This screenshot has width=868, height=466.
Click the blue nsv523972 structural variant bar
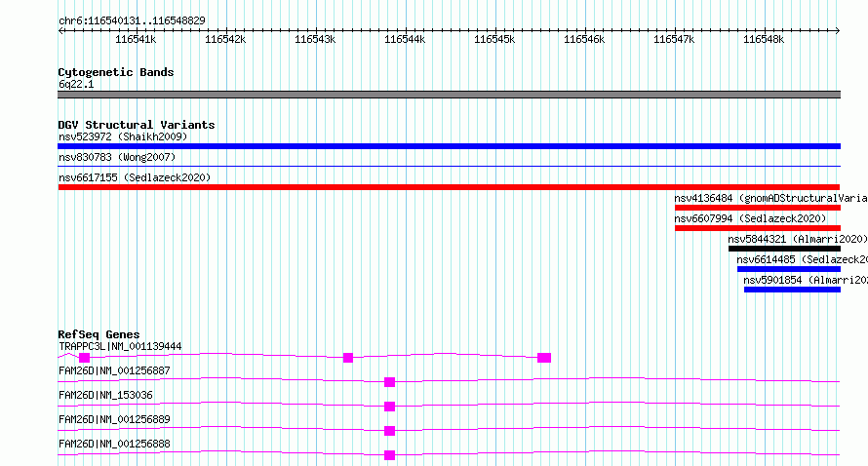pos(449,146)
